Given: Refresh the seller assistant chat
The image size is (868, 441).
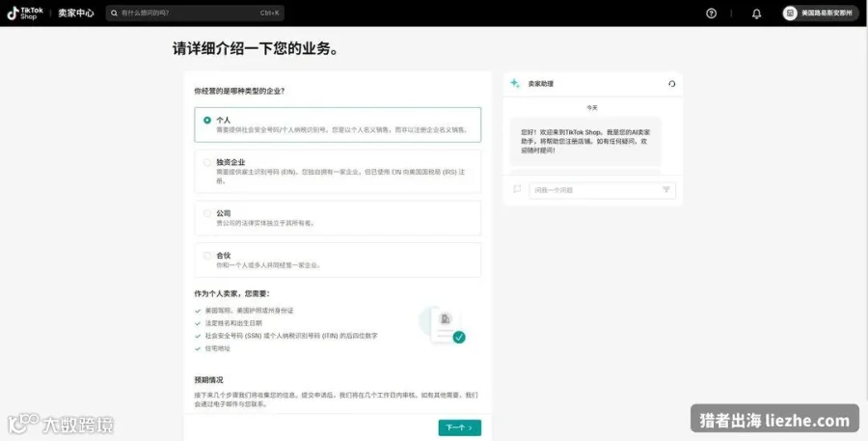Looking at the screenshot, I should (x=671, y=84).
